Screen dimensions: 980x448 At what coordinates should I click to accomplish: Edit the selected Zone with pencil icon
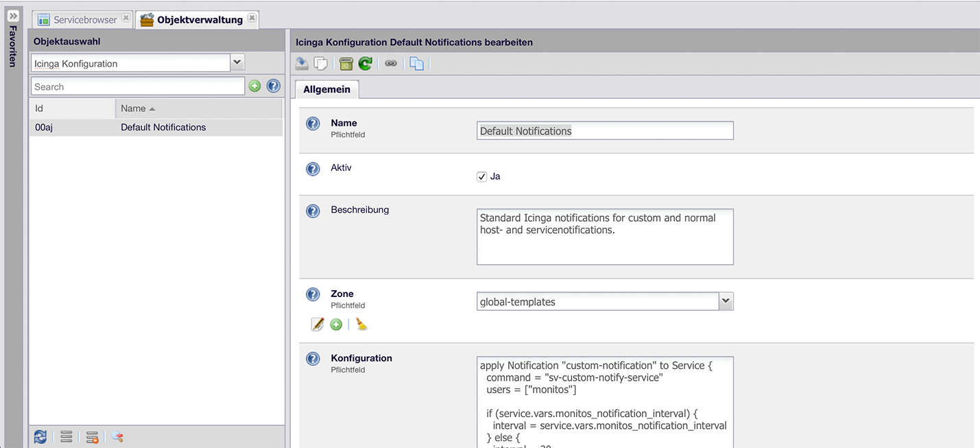(317, 324)
